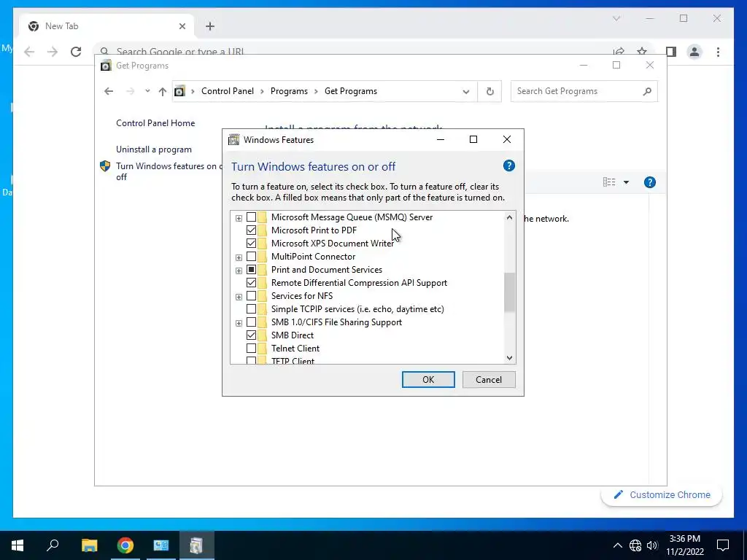The width and height of the screenshot is (747, 560).
Task: Uncheck Microsoft XPS Document Writer
Action: 251,244
